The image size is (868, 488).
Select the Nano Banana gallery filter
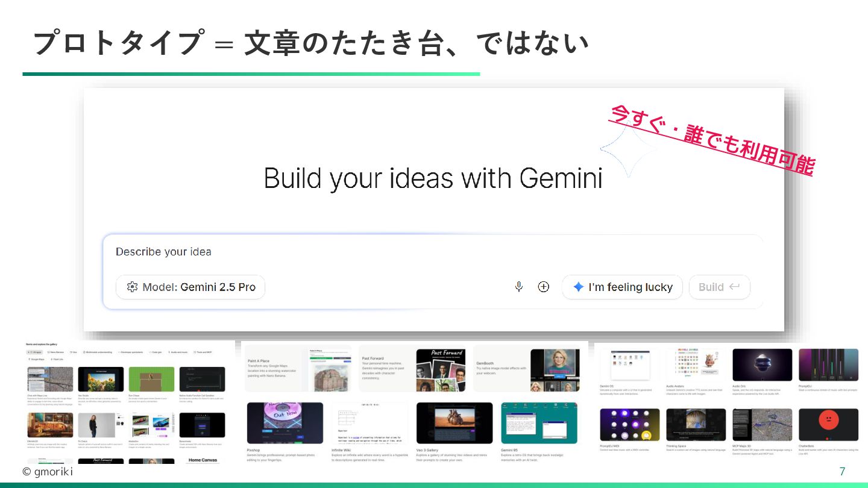pos(55,352)
